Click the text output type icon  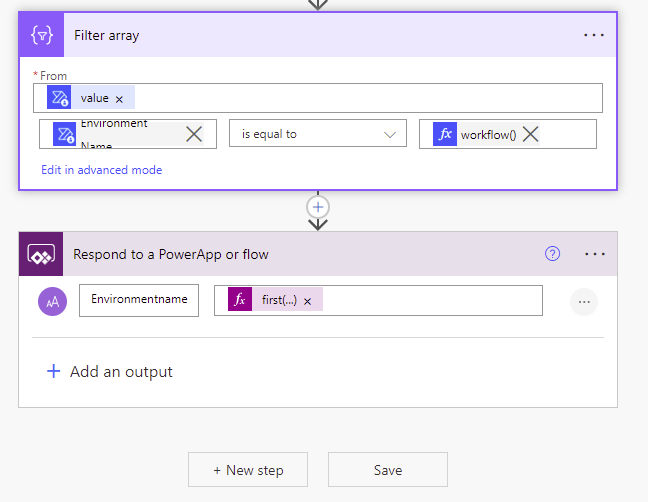tap(52, 302)
